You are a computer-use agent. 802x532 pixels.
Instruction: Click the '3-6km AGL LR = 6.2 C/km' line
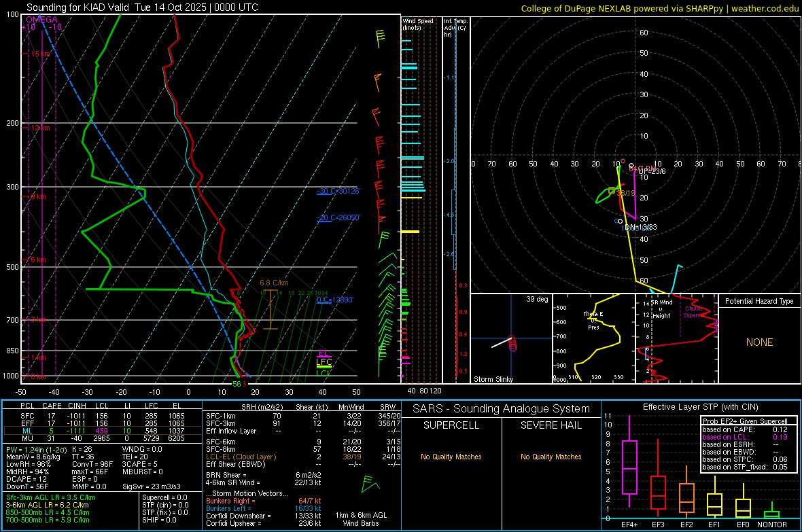coord(47,505)
